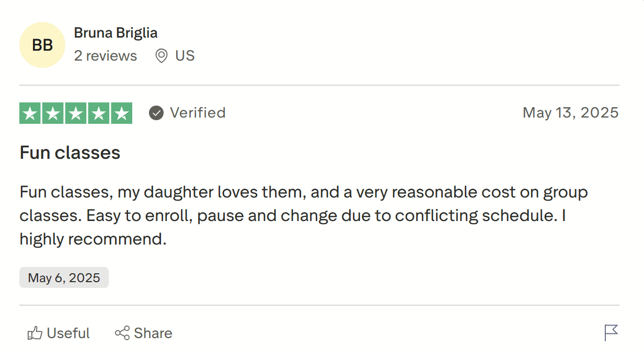This screenshot has width=644, height=348.
Task: Click the location pin icon beside US
Action: pos(162,56)
